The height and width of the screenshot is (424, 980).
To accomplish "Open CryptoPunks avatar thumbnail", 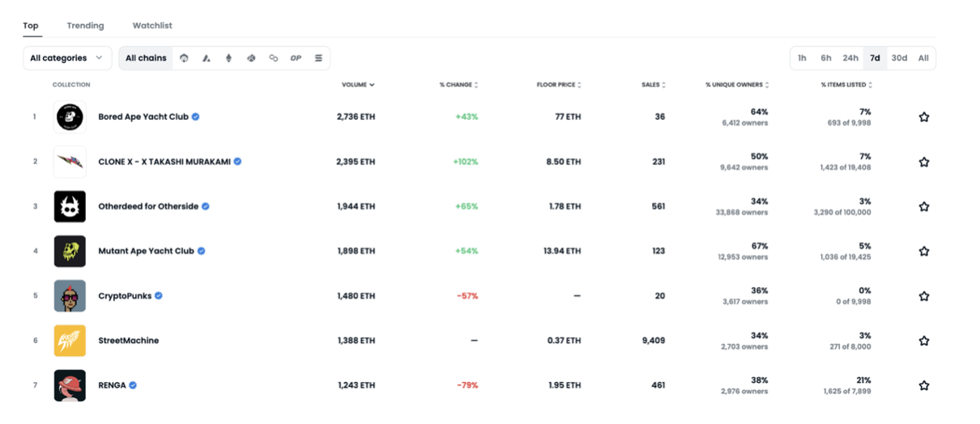I will pos(70,296).
